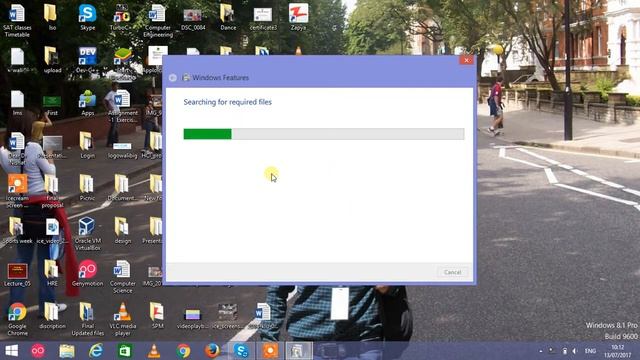Open the TurboC++ desktop shortcut

click(122, 18)
